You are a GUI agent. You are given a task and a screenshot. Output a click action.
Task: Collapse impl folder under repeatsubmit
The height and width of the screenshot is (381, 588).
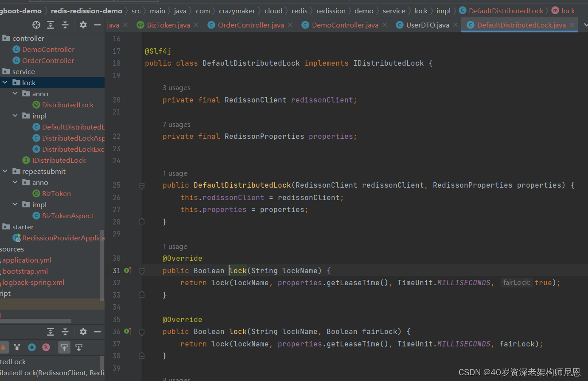point(15,204)
